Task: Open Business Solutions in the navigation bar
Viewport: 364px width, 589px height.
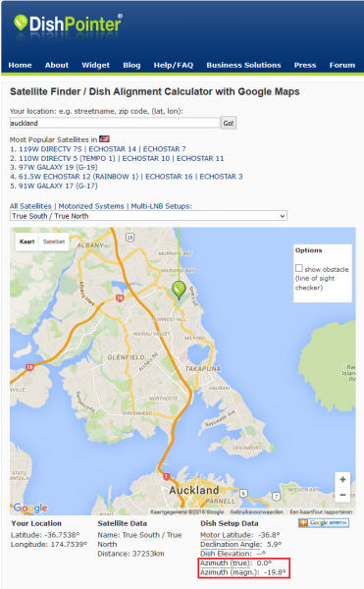Action: tap(243, 65)
